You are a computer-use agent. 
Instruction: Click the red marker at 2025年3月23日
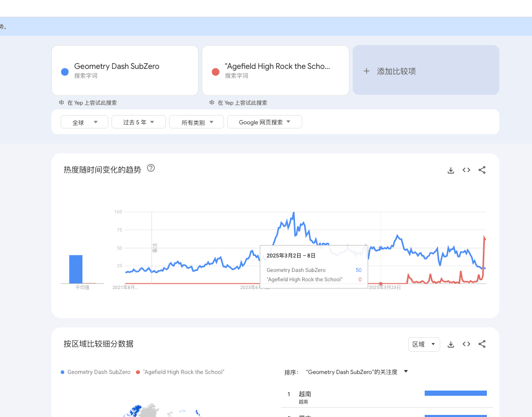coord(381,283)
